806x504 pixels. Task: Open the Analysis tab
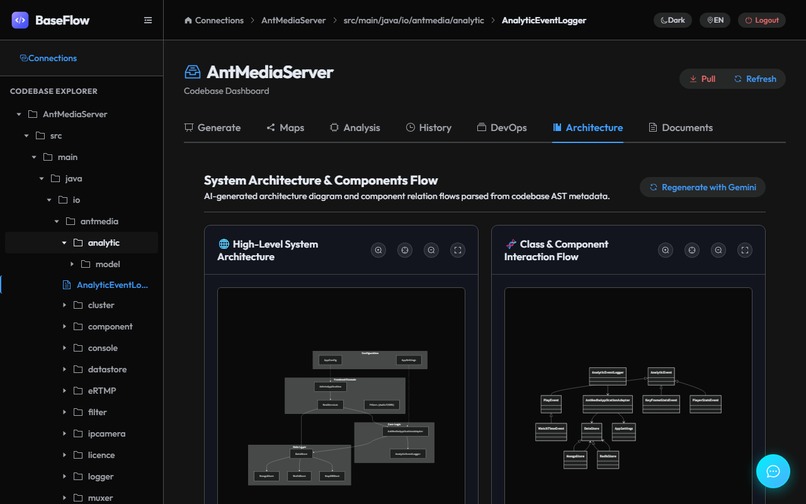[355, 128]
